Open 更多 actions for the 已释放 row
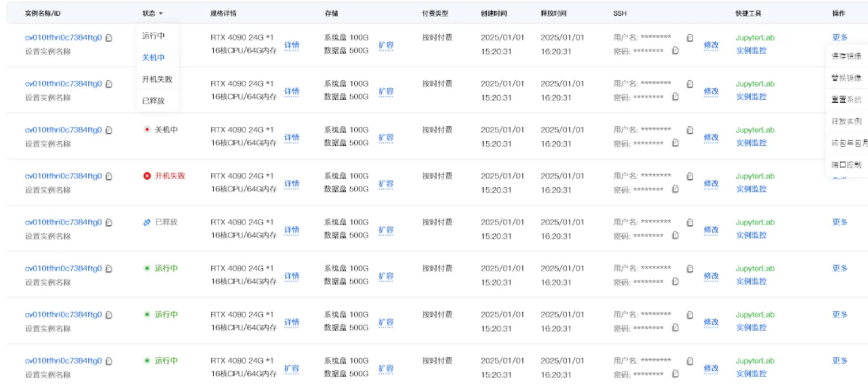 click(x=840, y=222)
